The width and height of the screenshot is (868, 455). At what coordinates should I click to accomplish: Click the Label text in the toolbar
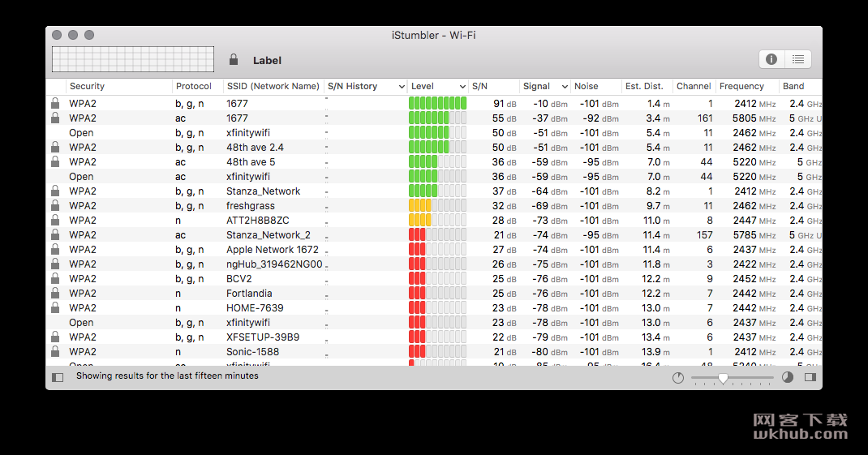coord(267,60)
